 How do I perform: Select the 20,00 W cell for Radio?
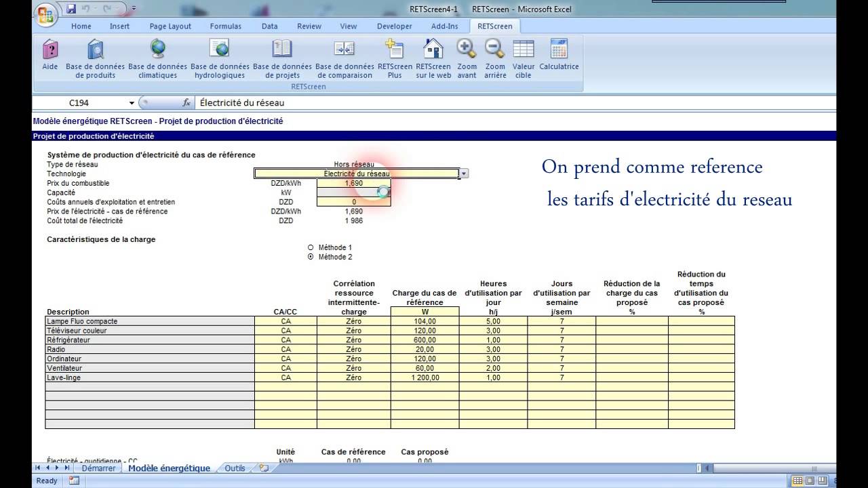click(425, 349)
